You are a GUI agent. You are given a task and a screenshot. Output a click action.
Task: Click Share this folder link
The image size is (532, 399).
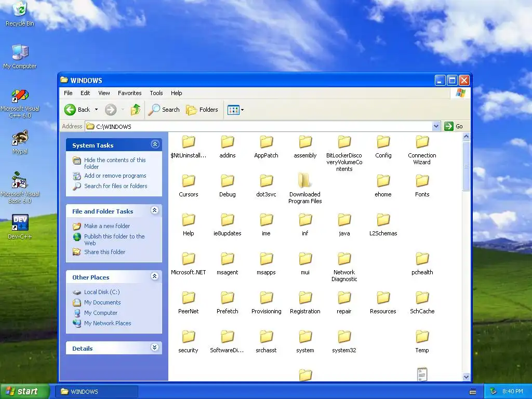pyautogui.click(x=105, y=252)
